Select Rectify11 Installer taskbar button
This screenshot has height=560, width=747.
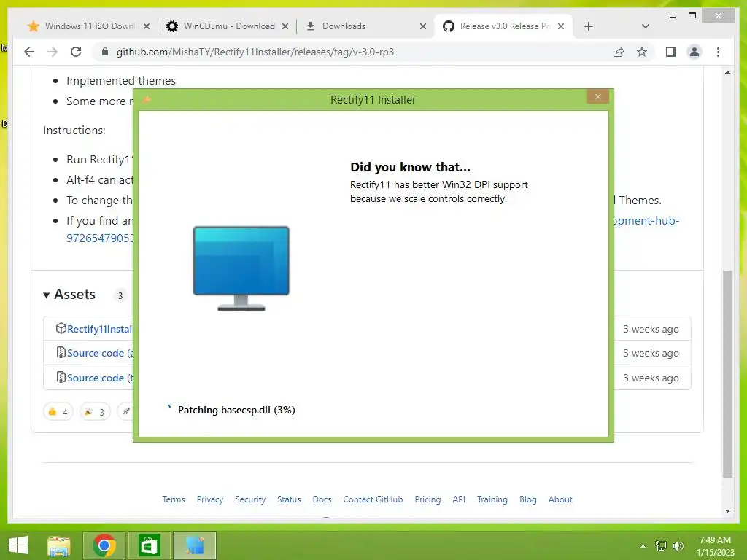[x=194, y=545]
